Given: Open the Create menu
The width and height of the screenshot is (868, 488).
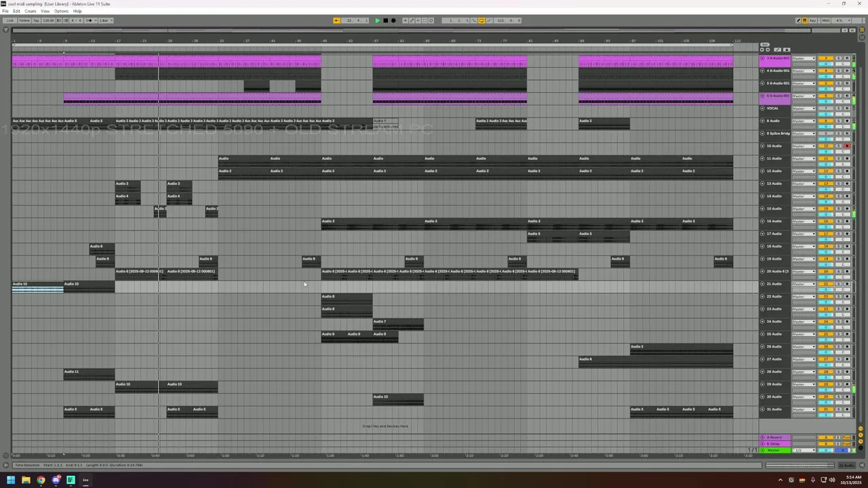Looking at the screenshot, I should click(31, 11).
